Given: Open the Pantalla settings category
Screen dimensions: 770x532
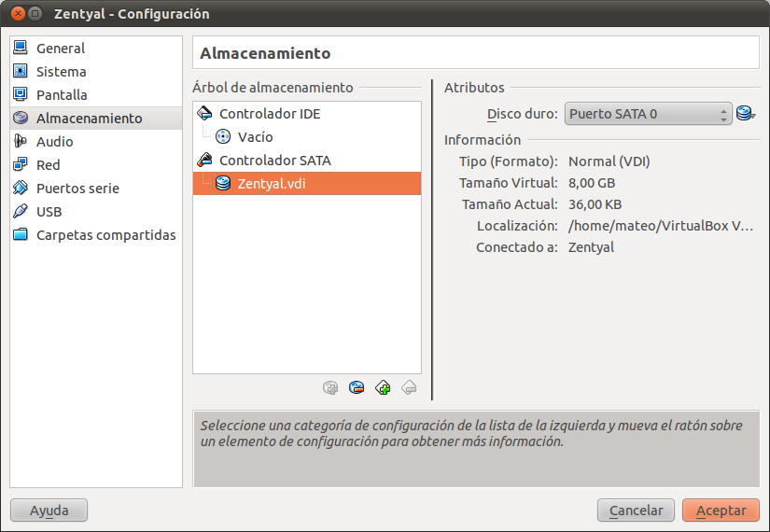Looking at the screenshot, I should pyautogui.click(x=96, y=95).
